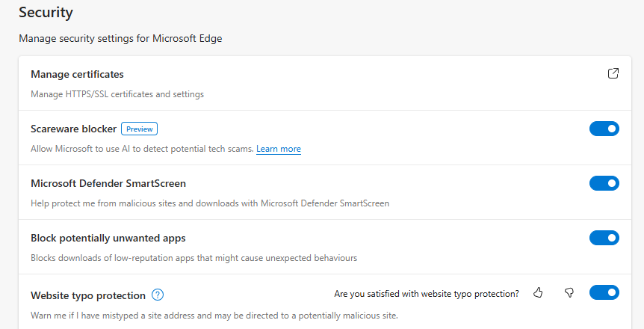Switch off Website typo protection toggle
644x329 pixels.
(x=604, y=292)
